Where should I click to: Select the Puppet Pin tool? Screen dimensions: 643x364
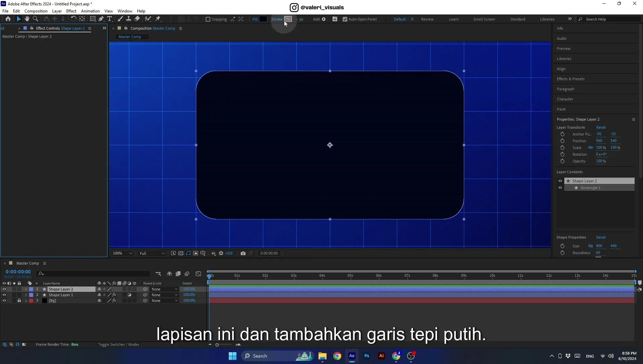158,19
